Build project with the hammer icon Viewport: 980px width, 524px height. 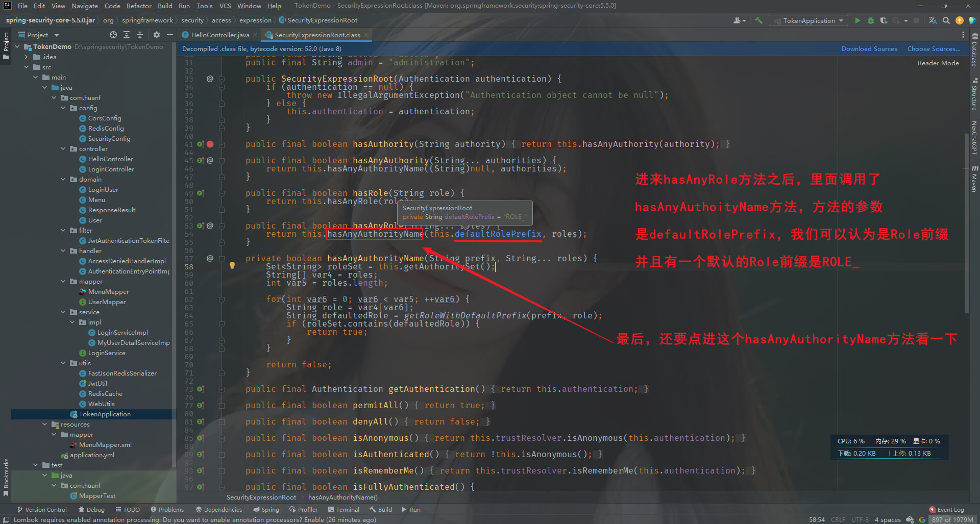(x=759, y=20)
